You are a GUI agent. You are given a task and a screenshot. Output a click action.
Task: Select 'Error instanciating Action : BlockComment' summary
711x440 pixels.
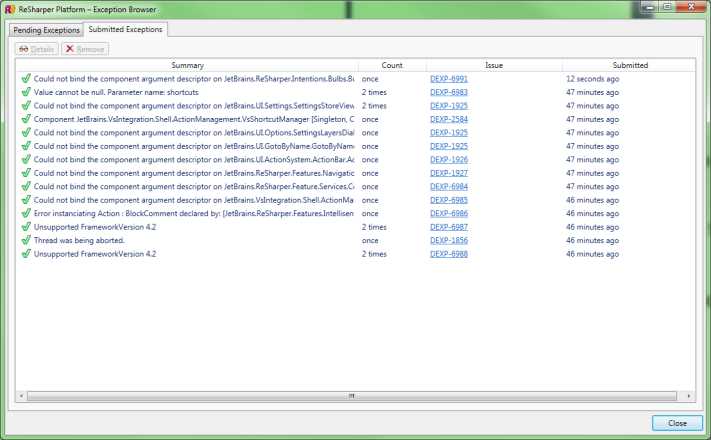194,213
